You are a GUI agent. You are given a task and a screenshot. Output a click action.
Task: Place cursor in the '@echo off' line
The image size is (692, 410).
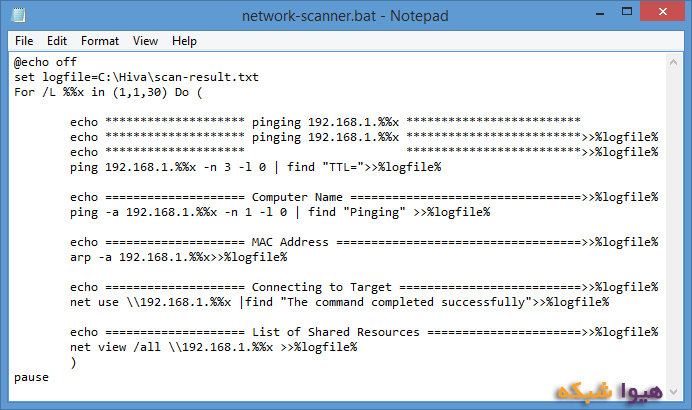click(46, 62)
